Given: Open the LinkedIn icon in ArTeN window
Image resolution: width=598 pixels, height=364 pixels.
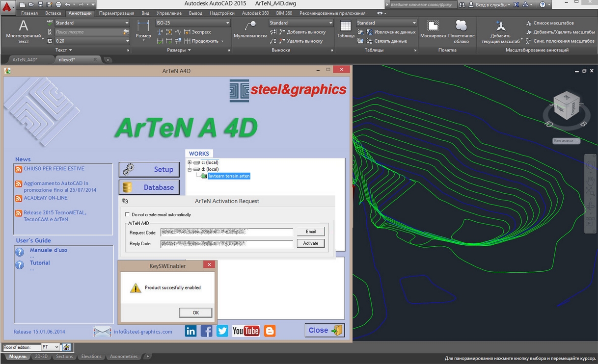Looking at the screenshot, I should point(190,331).
